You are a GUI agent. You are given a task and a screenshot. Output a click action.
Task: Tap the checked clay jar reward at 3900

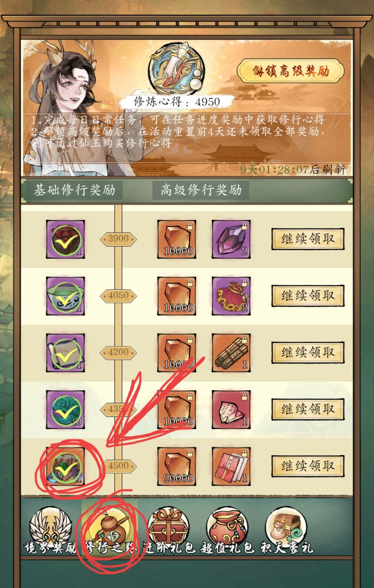tap(65, 239)
